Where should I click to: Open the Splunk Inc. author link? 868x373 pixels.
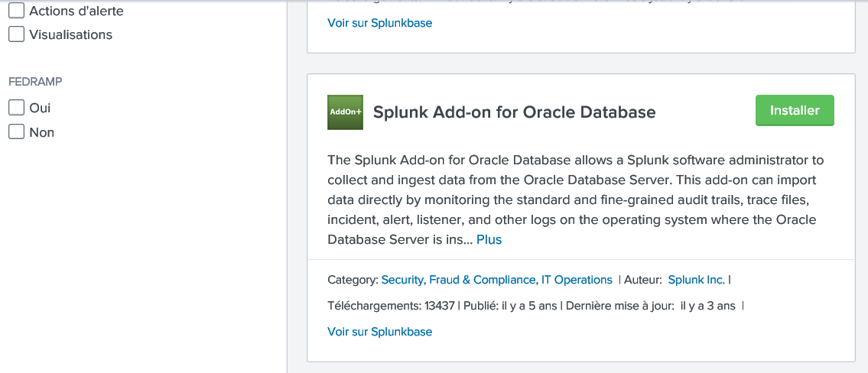point(697,280)
